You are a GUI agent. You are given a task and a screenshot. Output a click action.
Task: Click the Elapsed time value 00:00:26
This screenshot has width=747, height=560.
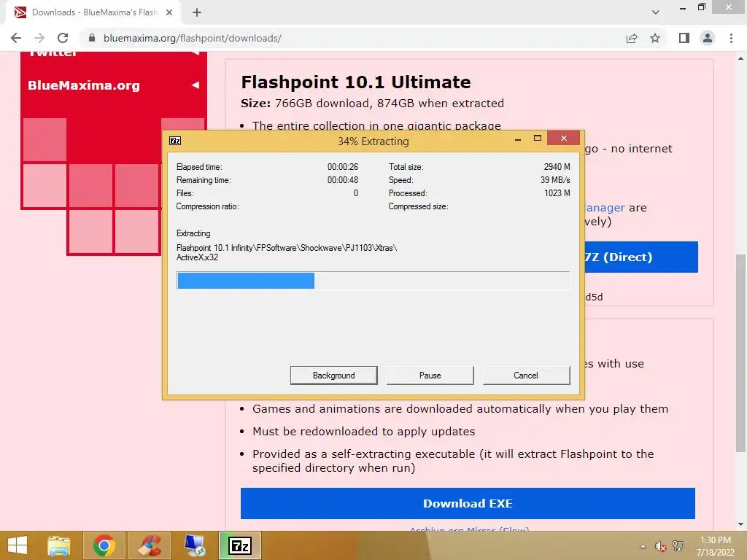coord(343,167)
